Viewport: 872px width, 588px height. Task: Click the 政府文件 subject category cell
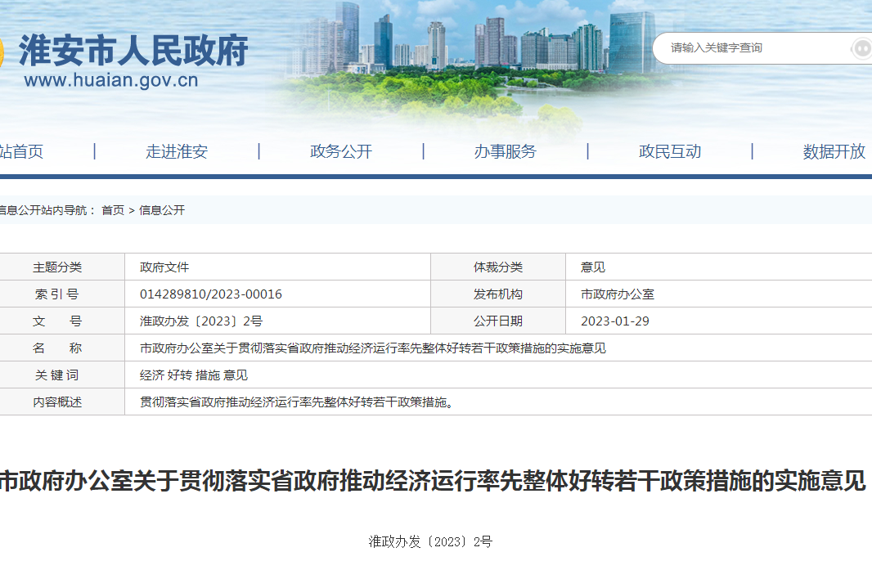(x=164, y=267)
